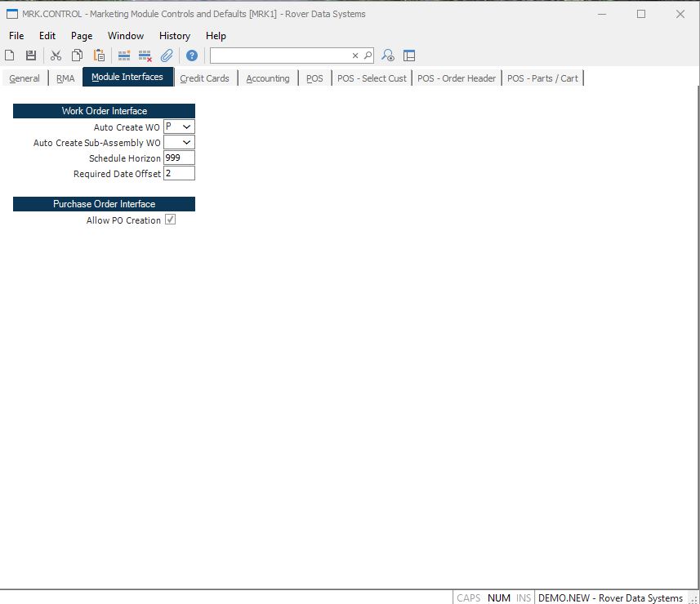Click the Paste clipboard icon
The image size is (700, 604).
(99, 56)
